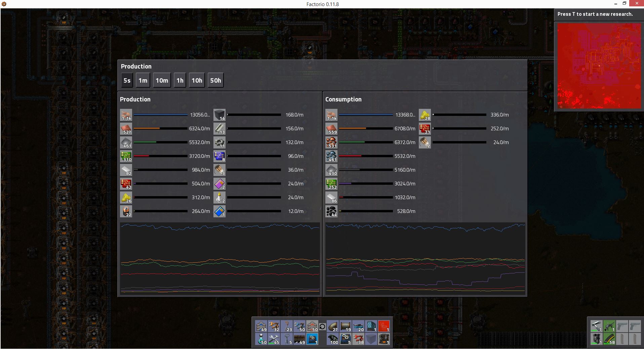Click iron gear wheel production icon

[219, 143]
